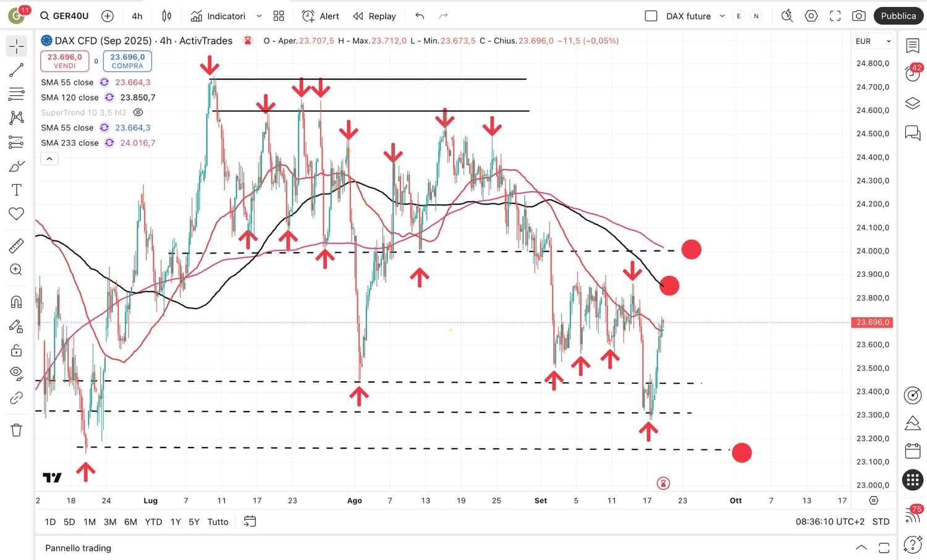
Task: Create an Alert
Action: [321, 16]
